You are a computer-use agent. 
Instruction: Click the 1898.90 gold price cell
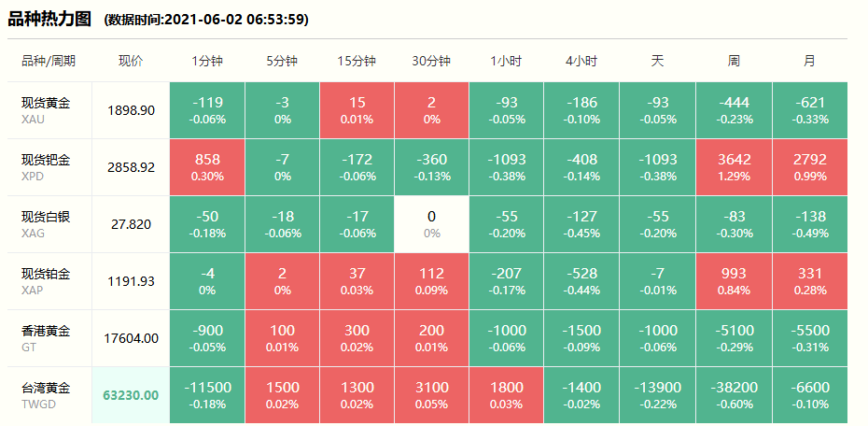(131, 110)
